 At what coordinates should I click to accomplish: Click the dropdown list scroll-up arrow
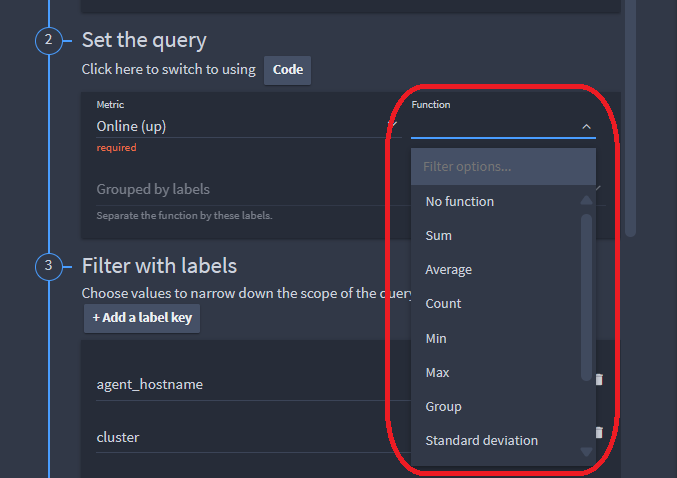586,200
